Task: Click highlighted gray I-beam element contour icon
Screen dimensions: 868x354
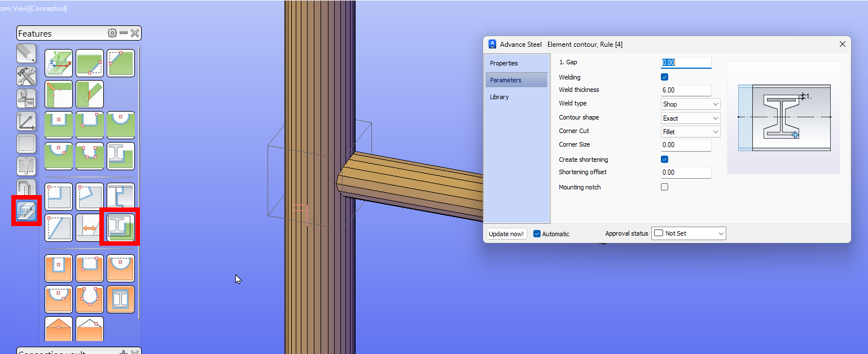Action: 121,228
